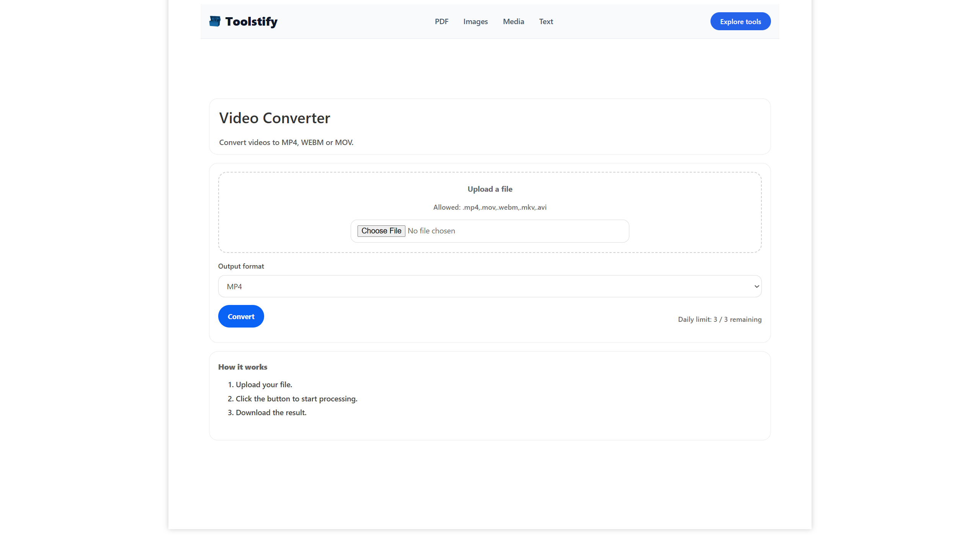Open the MP4 output format dropdown
The image size is (980, 551).
pyautogui.click(x=490, y=286)
